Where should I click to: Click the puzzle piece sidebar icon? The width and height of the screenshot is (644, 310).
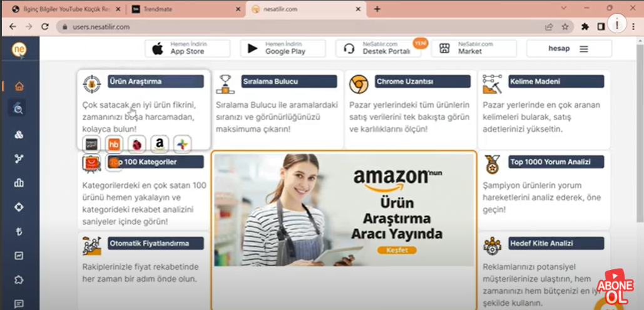pos(19,279)
